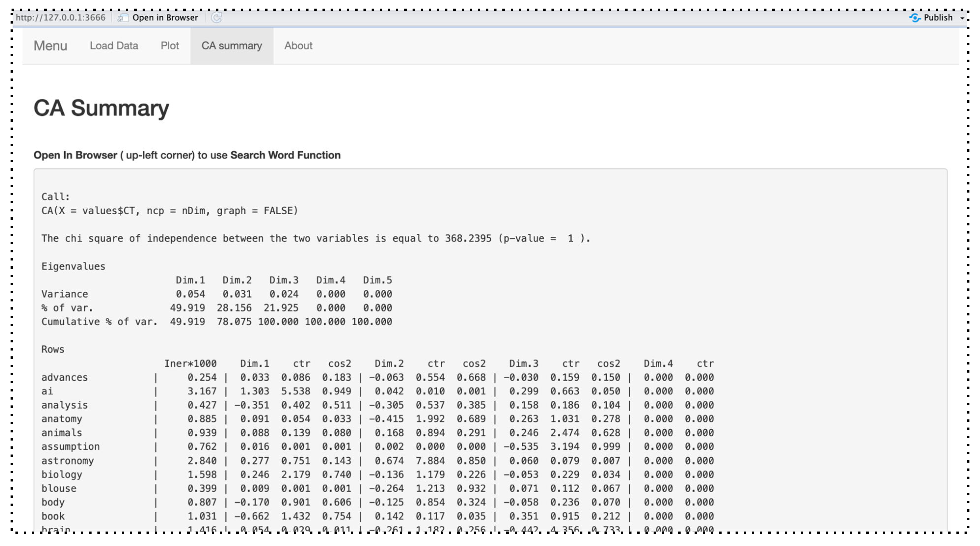Click the Rows section label

click(53, 349)
